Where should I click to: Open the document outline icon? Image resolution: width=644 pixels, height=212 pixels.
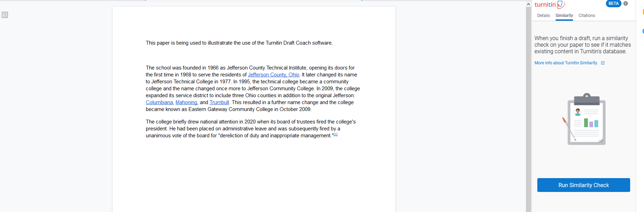[x=5, y=15]
